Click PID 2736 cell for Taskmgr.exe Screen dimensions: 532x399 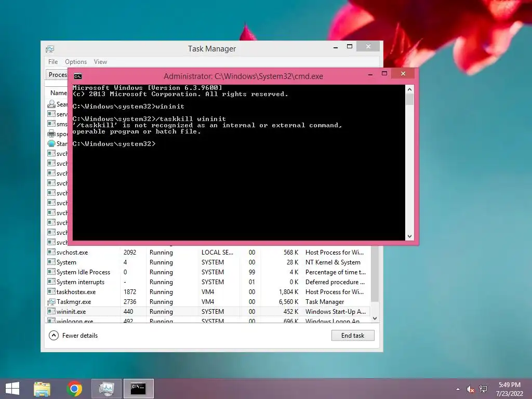click(x=130, y=302)
